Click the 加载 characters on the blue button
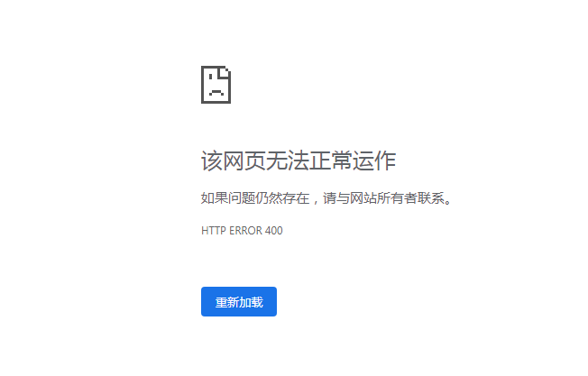The image size is (588, 376). [251, 302]
